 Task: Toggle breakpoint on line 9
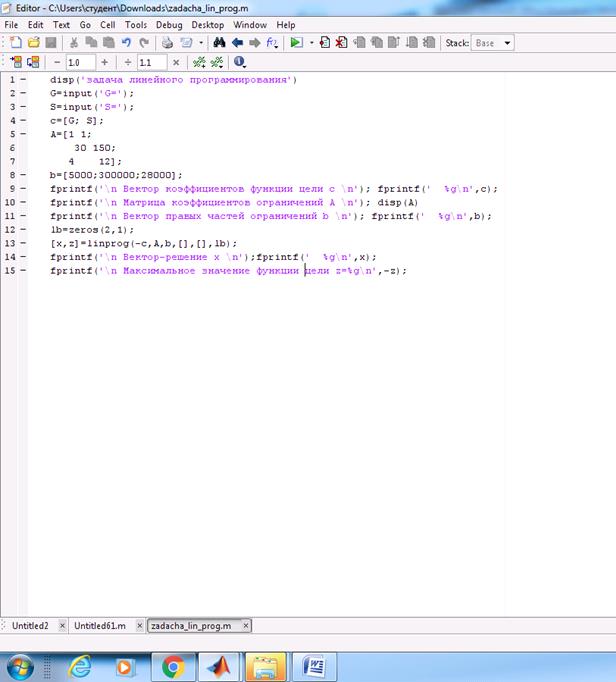click(23, 189)
